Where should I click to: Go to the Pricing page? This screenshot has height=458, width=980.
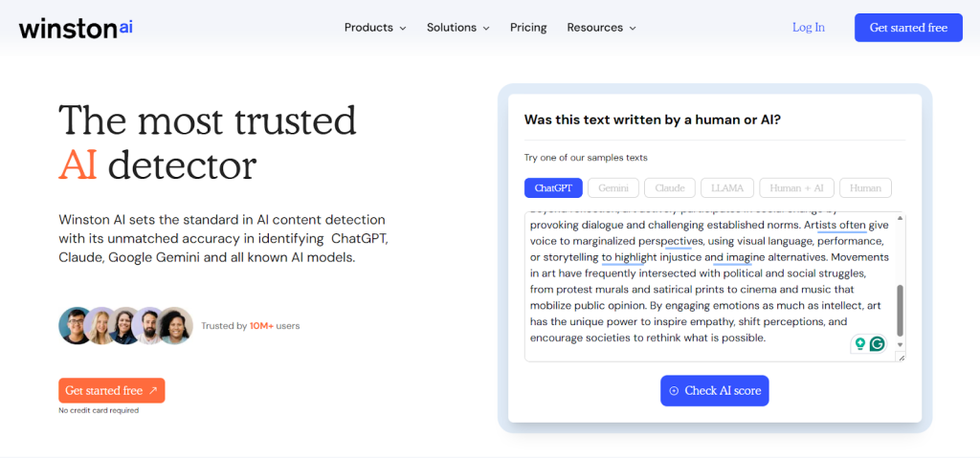[x=528, y=28]
